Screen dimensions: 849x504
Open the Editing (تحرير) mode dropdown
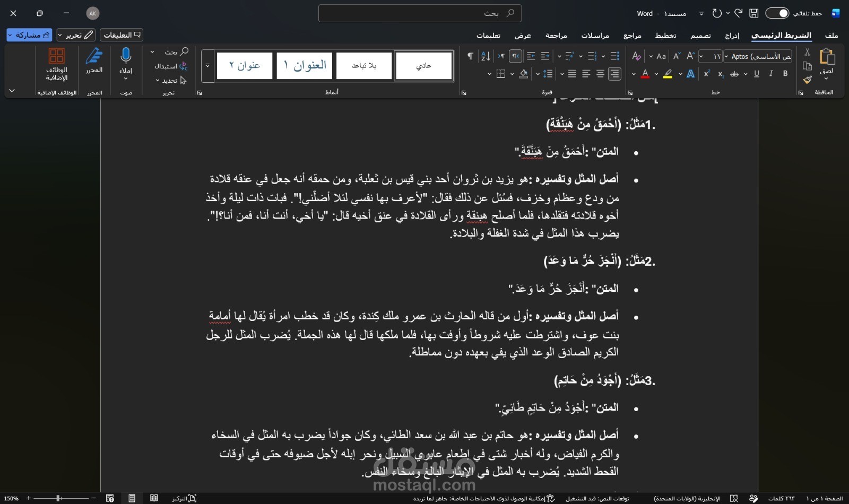(76, 35)
